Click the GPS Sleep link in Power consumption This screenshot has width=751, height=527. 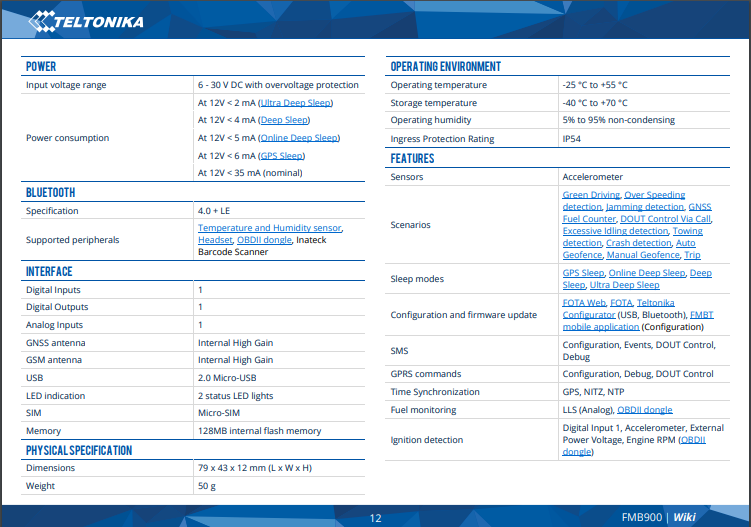tap(281, 156)
